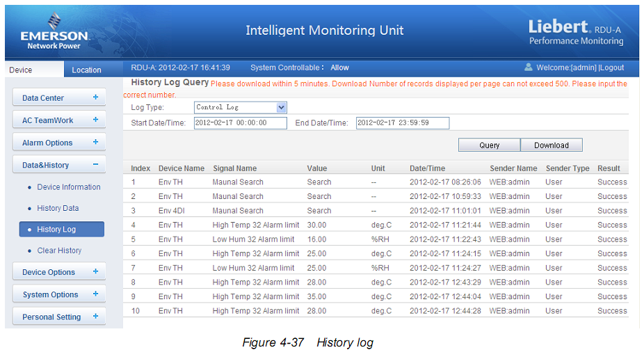Click the Query button

489,145
